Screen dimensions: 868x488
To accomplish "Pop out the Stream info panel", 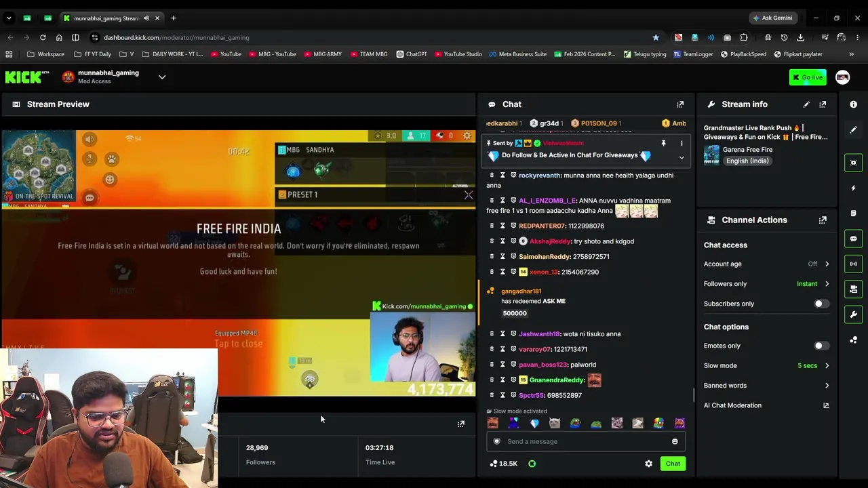I will coord(823,104).
